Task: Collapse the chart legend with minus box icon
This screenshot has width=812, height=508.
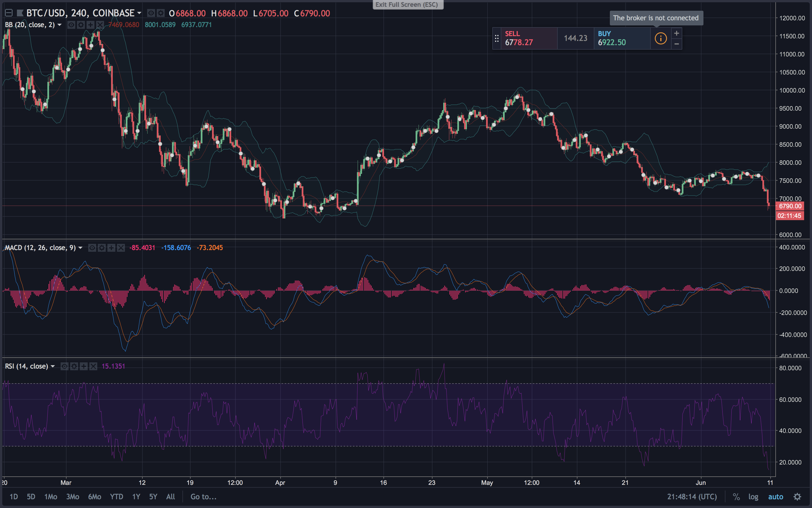Action: click(x=9, y=13)
